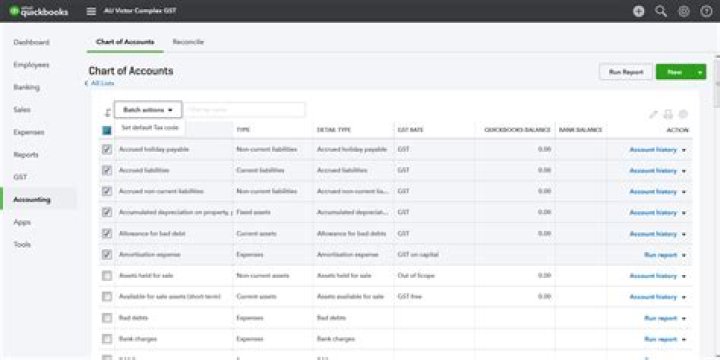Screen dimensions: 720x360
Task: Expand action arrow for Accrued non-current liabilities
Action: pyautogui.click(x=684, y=192)
